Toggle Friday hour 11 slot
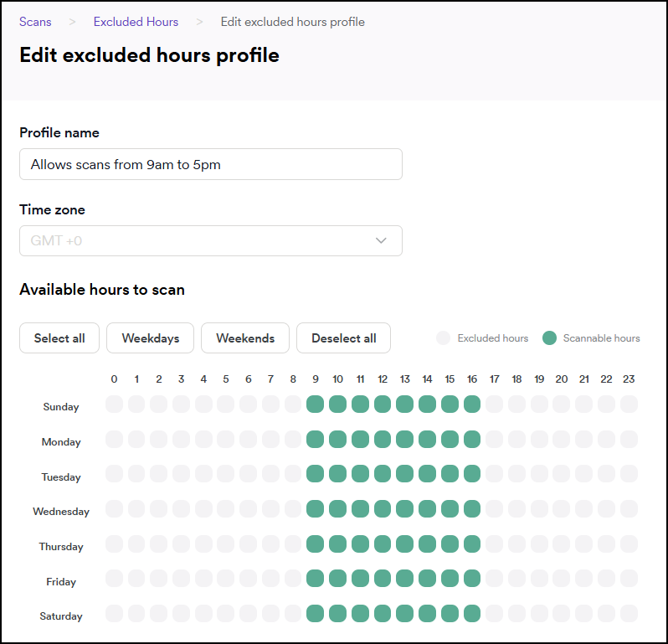 pos(361,579)
